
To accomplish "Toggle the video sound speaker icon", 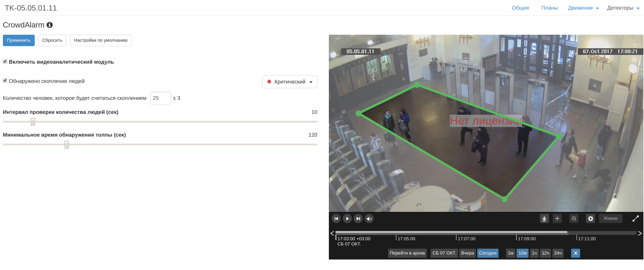I will point(369,219).
